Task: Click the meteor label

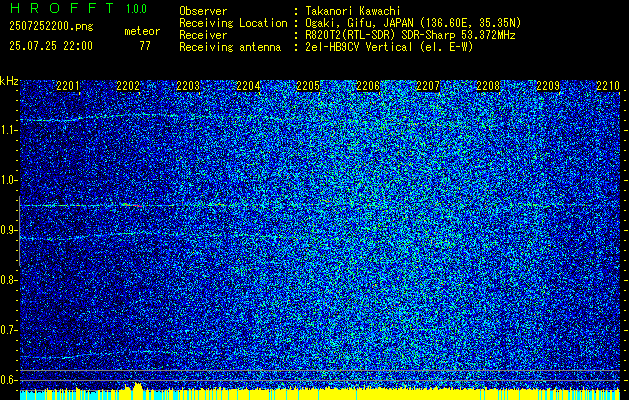Action: coord(142,31)
